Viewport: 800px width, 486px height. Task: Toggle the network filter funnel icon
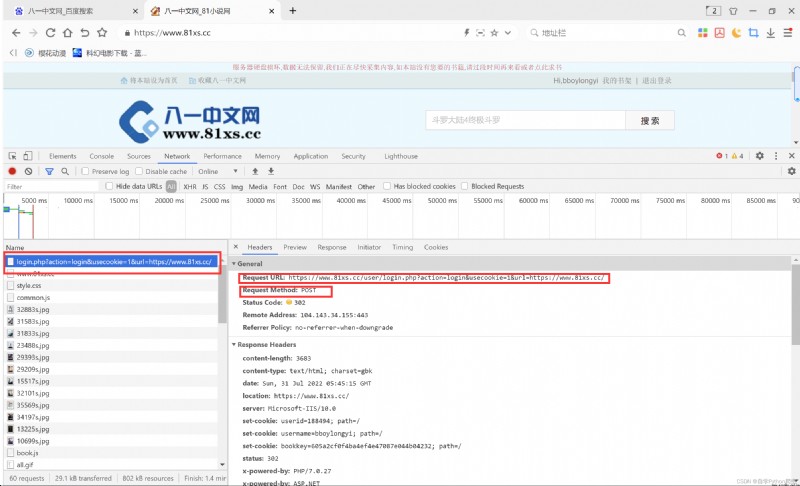tap(49, 171)
